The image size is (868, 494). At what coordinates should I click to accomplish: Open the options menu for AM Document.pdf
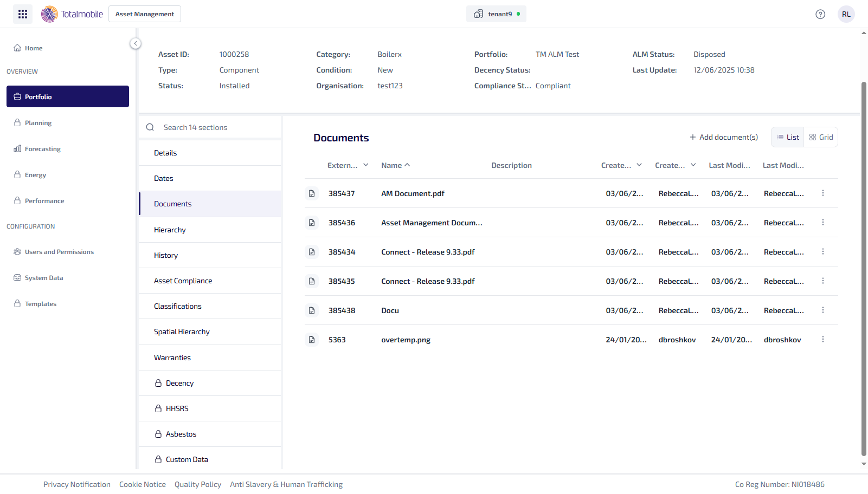[x=822, y=193]
